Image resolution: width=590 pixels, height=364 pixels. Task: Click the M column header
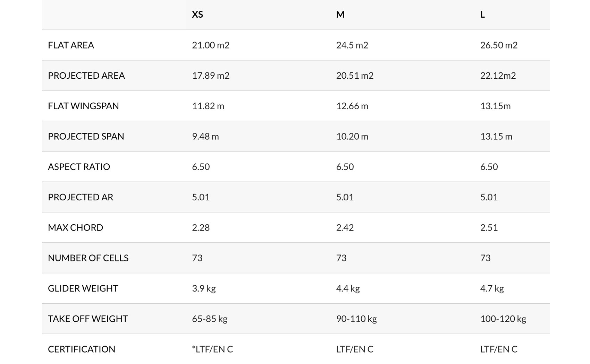[340, 15]
